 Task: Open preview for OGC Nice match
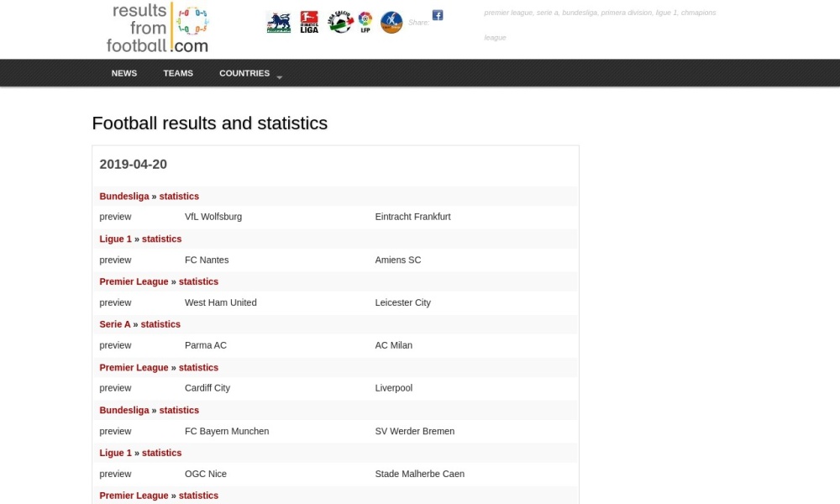tap(115, 474)
